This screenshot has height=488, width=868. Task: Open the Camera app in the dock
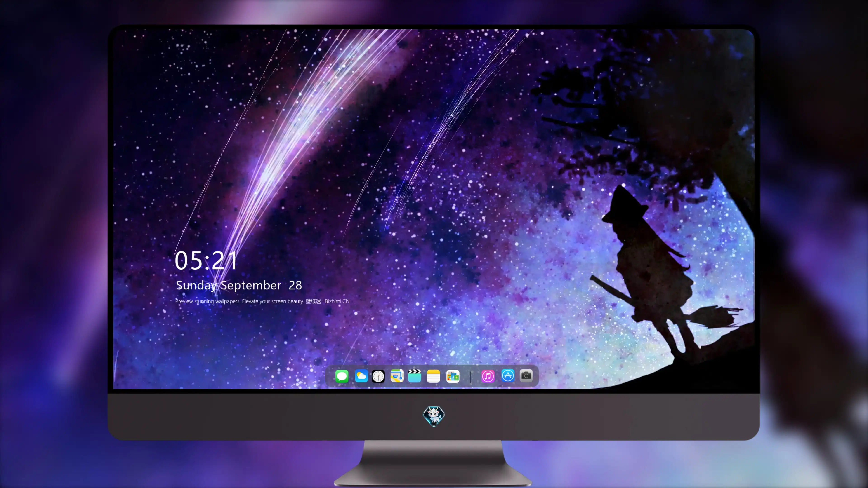(526, 375)
